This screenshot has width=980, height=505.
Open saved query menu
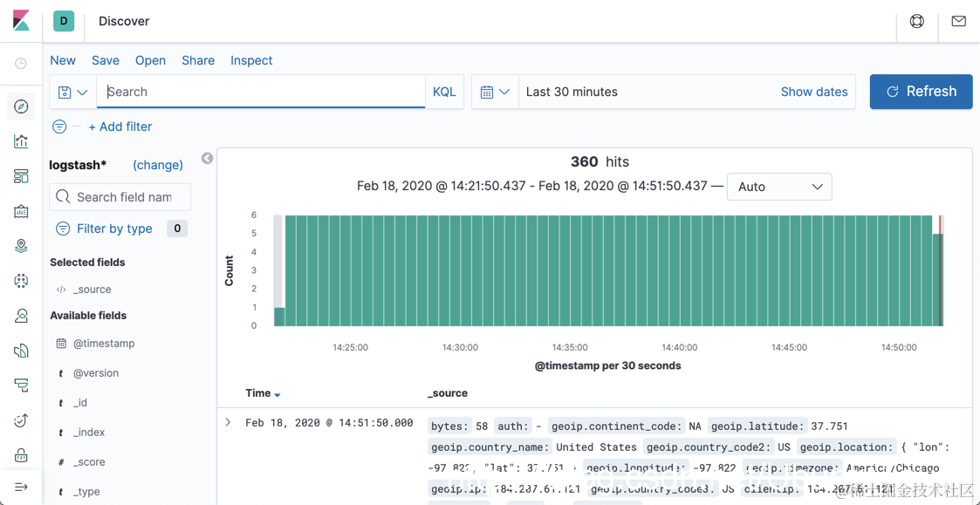tap(73, 92)
